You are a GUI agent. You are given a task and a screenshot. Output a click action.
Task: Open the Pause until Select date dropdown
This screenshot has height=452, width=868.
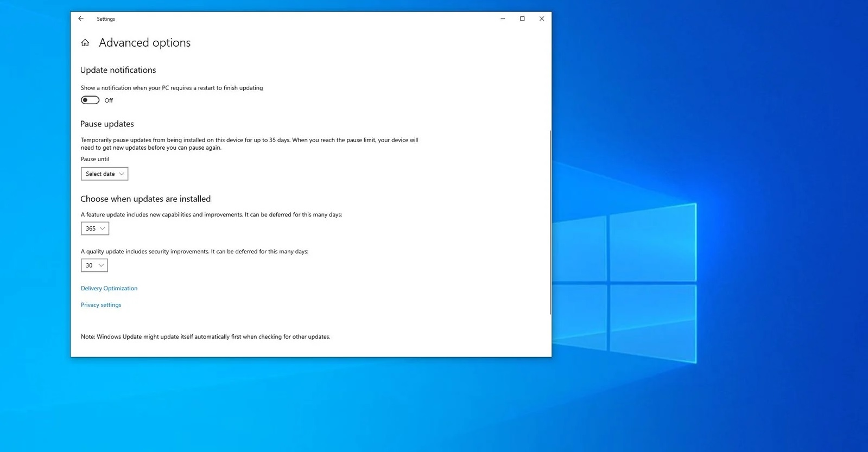104,174
